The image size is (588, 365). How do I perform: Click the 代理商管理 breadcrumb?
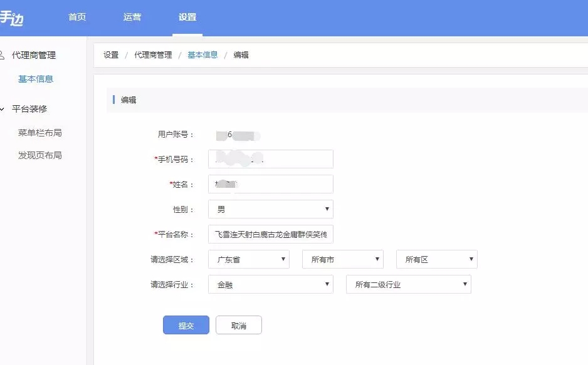(x=153, y=55)
